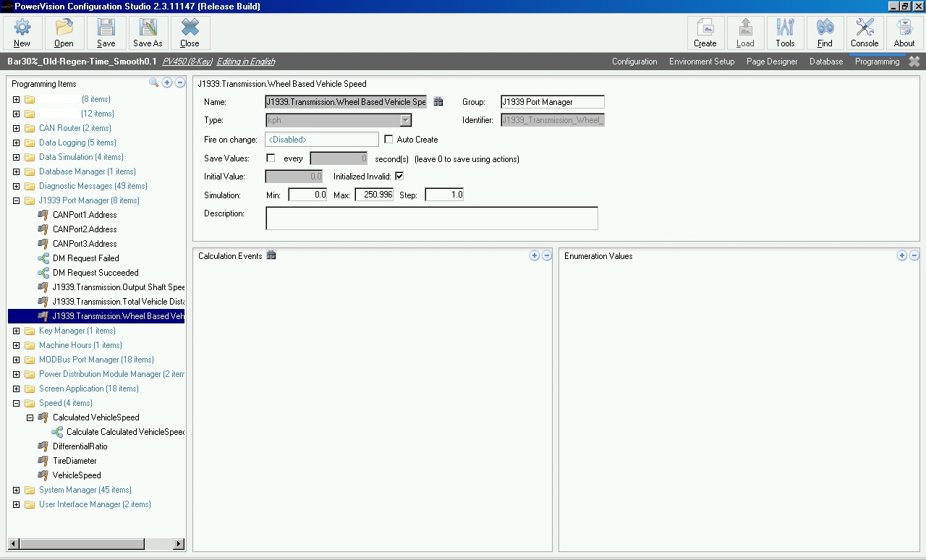Expand the MODBus Port Manager folder
Image resolution: width=926 pixels, height=560 pixels.
pos(16,360)
